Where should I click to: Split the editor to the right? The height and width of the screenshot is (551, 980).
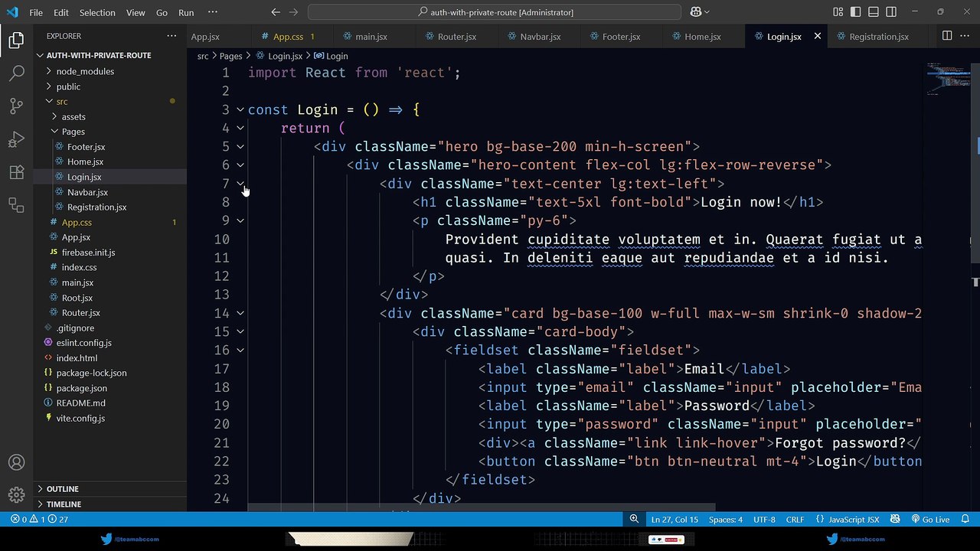pos(947,36)
